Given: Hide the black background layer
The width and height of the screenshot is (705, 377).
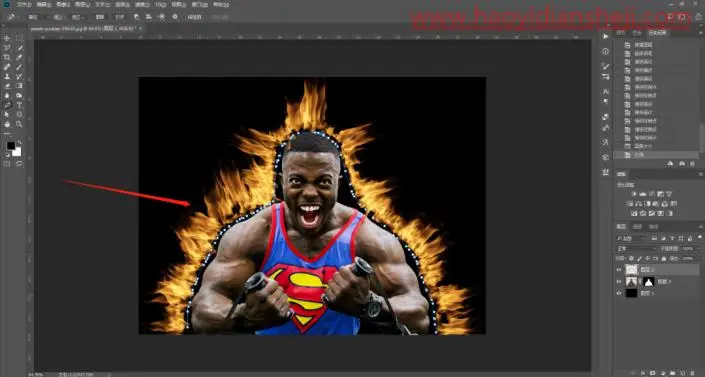Looking at the screenshot, I should 619,293.
